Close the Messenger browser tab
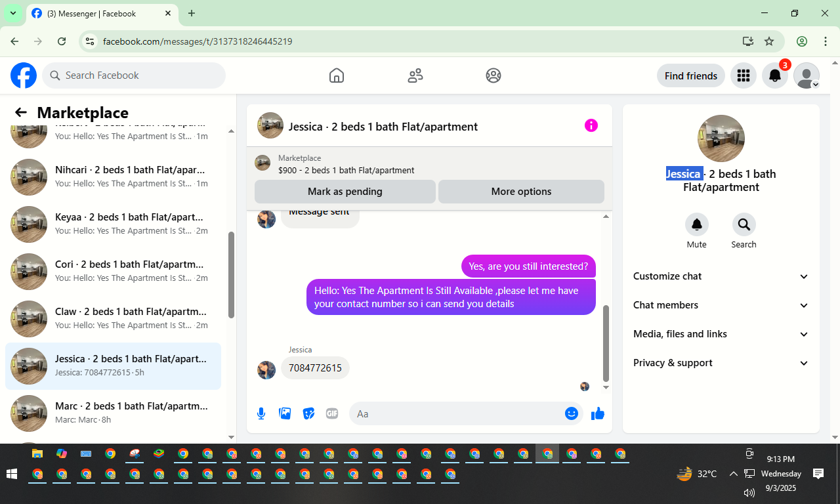 click(x=168, y=13)
